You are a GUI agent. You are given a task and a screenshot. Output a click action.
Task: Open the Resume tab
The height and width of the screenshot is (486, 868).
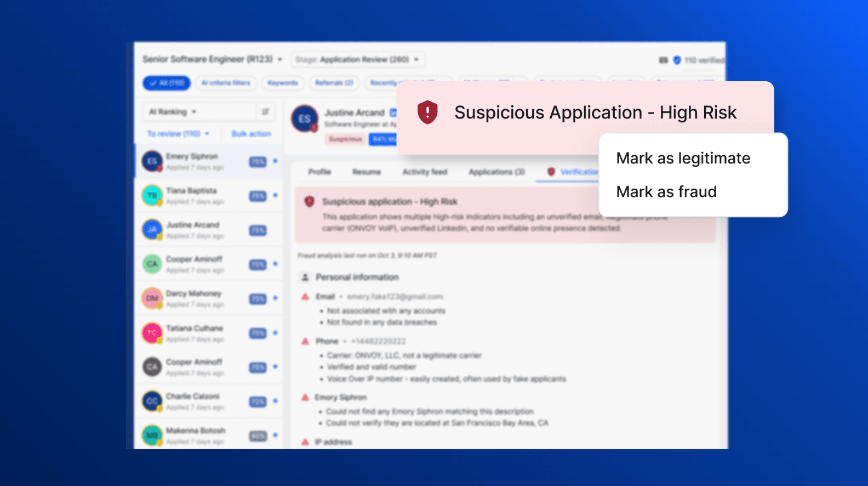pyautogui.click(x=367, y=172)
